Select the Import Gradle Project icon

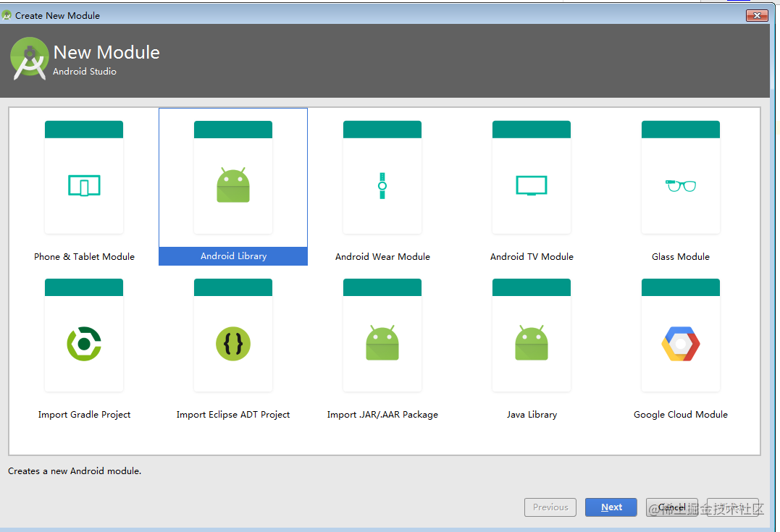click(84, 344)
